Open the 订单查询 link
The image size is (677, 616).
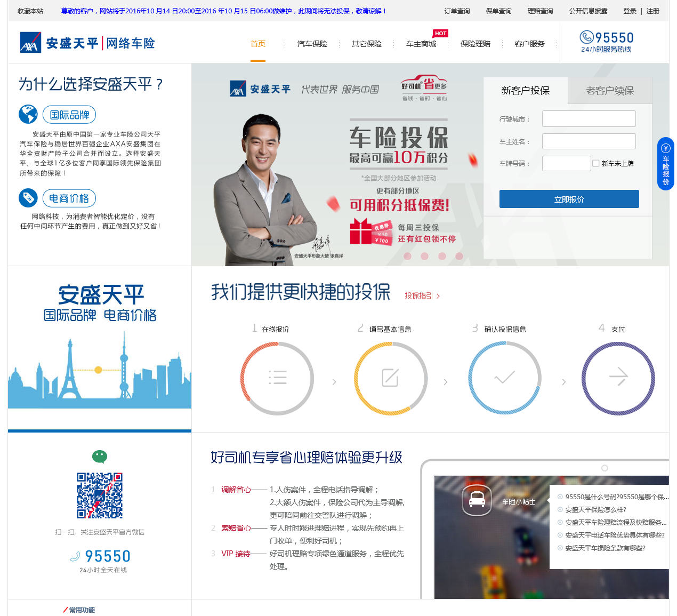(457, 11)
